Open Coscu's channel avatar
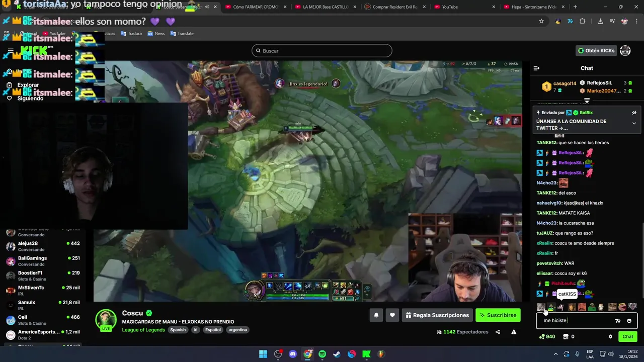 (x=106, y=320)
